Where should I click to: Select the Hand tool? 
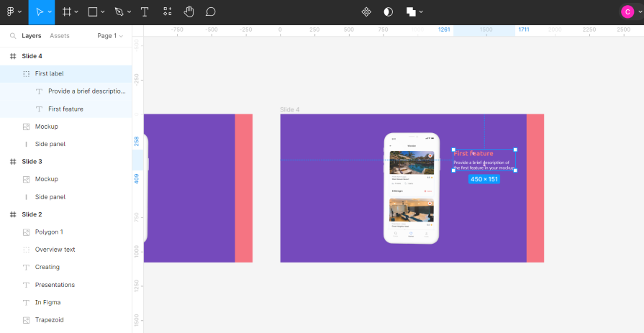[x=189, y=12]
